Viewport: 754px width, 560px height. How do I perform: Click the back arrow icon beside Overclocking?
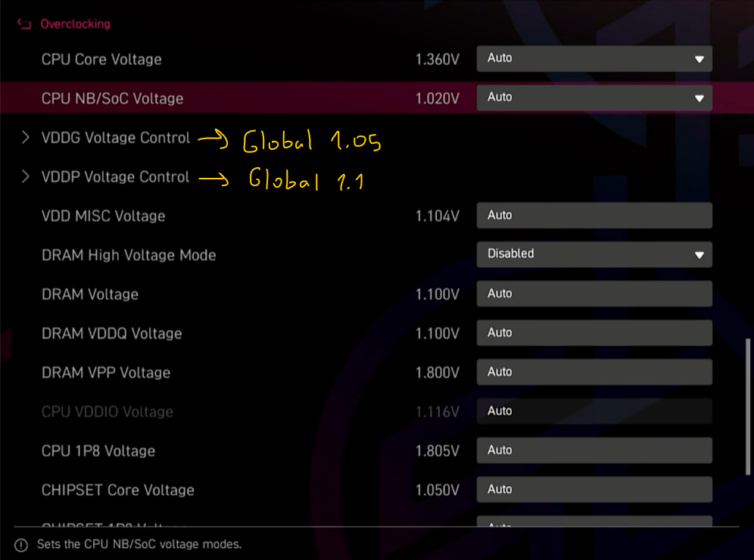(x=24, y=24)
